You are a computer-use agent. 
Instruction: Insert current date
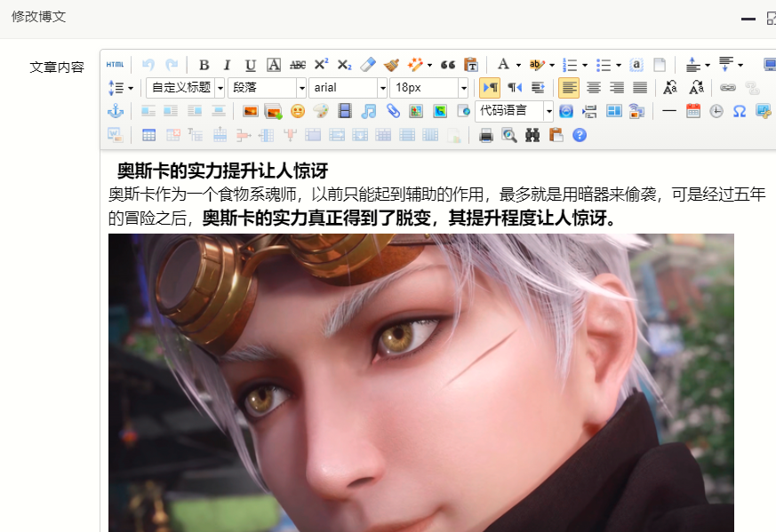click(693, 111)
